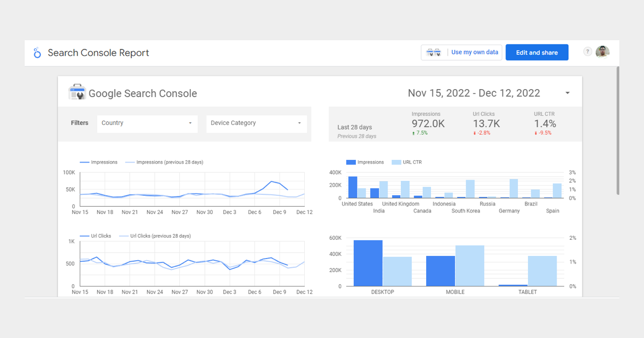
Task: Click the Google Search Console toolbox icon
Action: pos(77,92)
